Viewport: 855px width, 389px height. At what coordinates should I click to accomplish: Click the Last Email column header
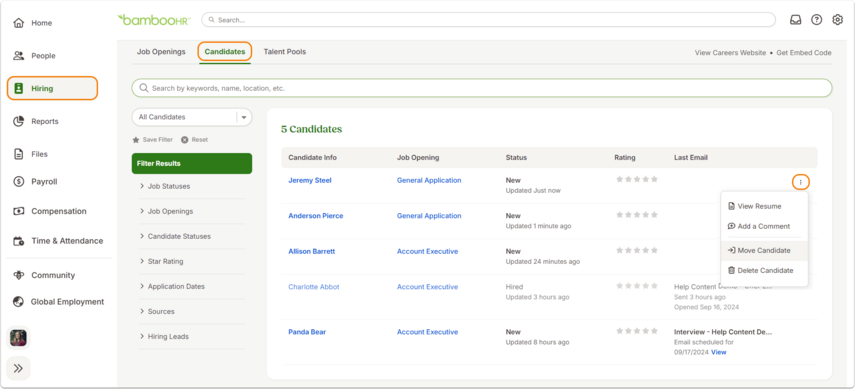point(691,158)
